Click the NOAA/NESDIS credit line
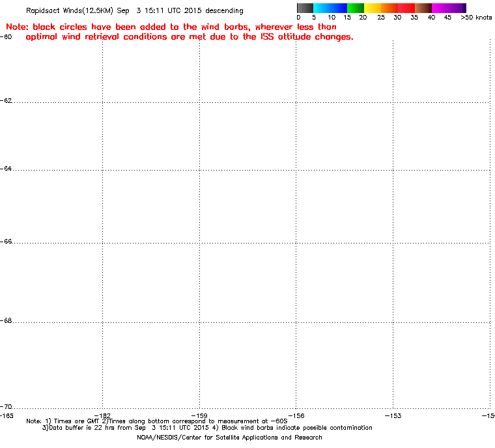The width and height of the screenshot is (495, 448). click(229, 438)
